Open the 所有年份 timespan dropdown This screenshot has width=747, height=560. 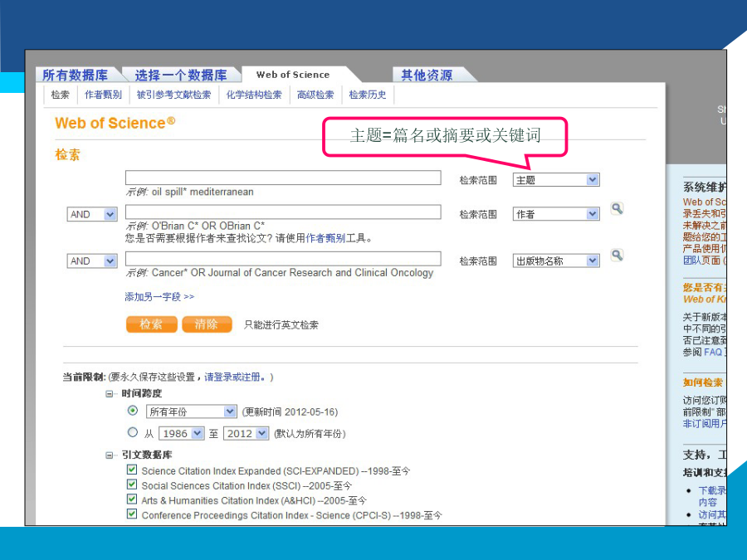pos(191,411)
